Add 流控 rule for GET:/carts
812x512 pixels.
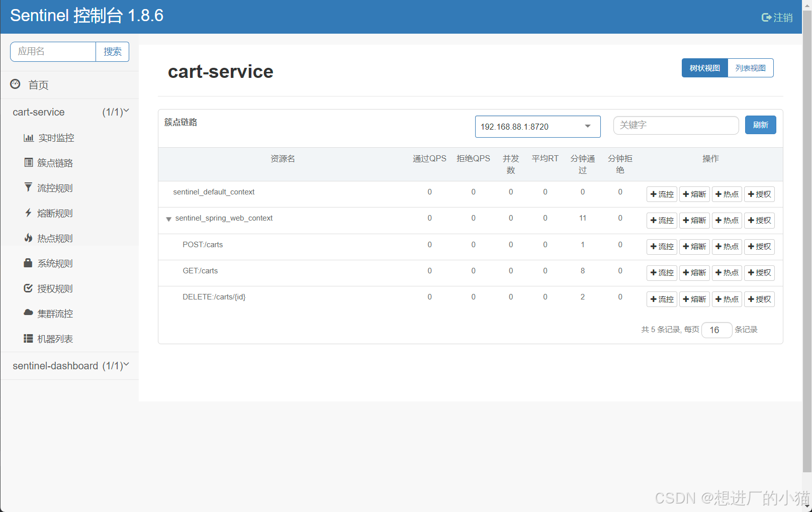click(x=662, y=273)
